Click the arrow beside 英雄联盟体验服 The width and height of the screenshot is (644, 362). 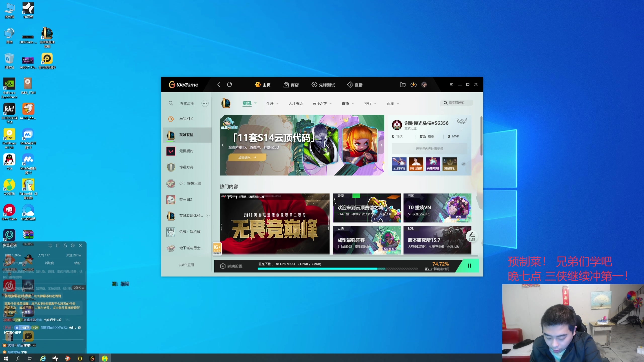[x=208, y=215]
